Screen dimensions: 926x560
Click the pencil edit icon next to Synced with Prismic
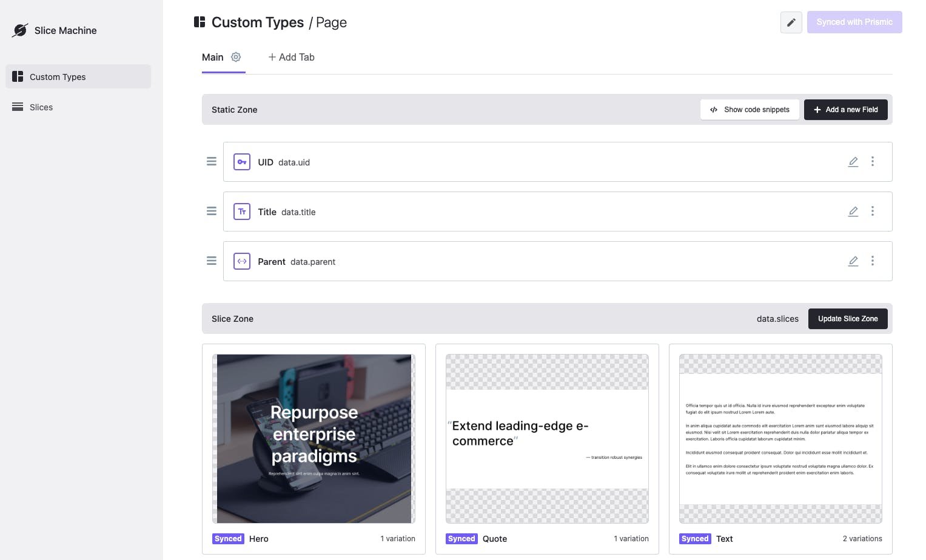click(x=791, y=22)
